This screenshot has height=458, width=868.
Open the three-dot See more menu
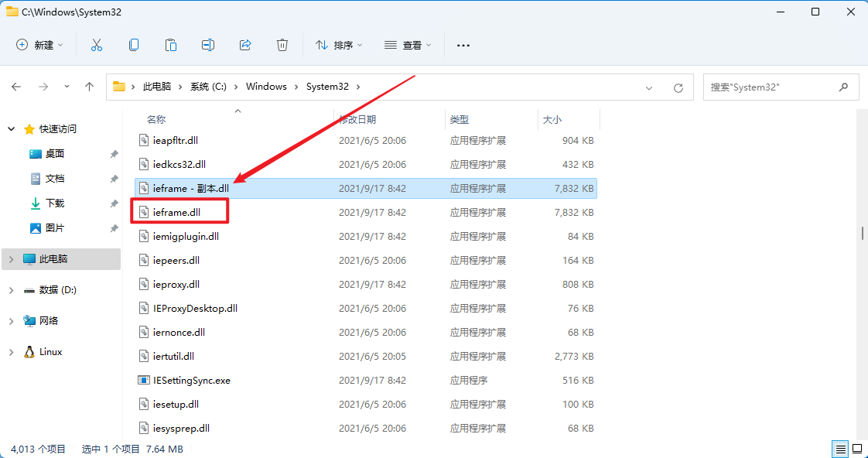coord(463,46)
